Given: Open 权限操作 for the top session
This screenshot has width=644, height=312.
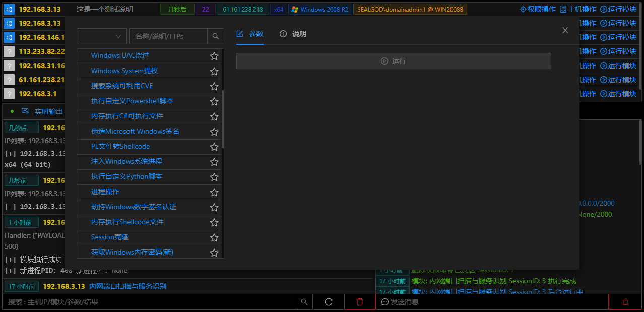Looking at the screenshot, I should coord(538,9).
